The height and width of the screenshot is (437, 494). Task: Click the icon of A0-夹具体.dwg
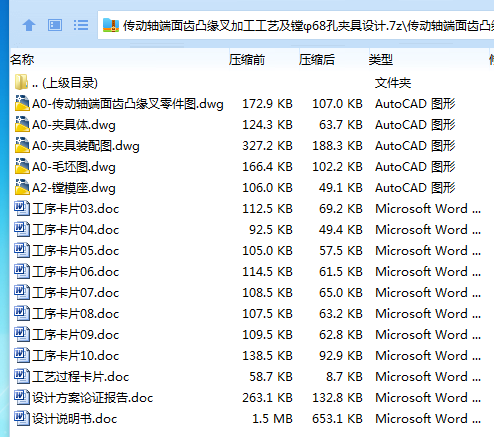tap(22, 124)
